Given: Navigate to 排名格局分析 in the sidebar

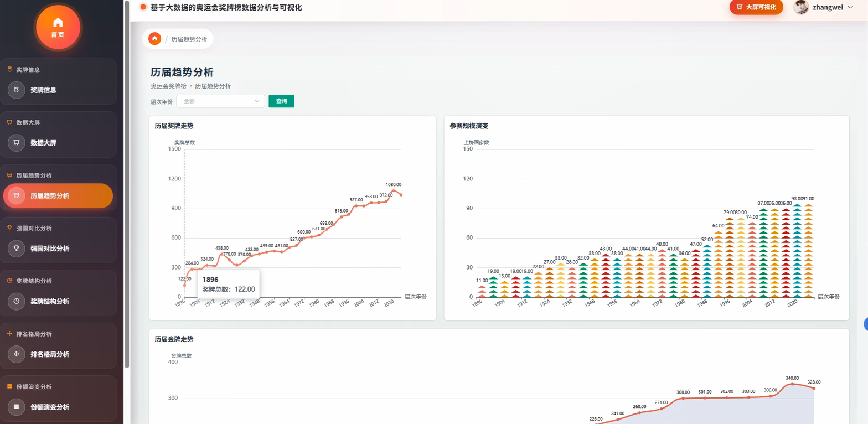Looking at the screenshot, I should tap(58, 354).
